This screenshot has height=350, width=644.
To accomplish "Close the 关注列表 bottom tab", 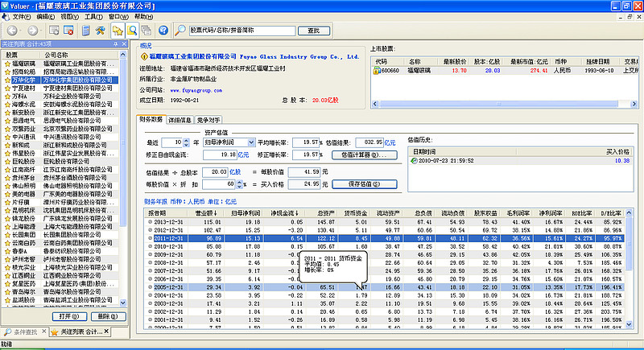I will [x=106, y=331].
